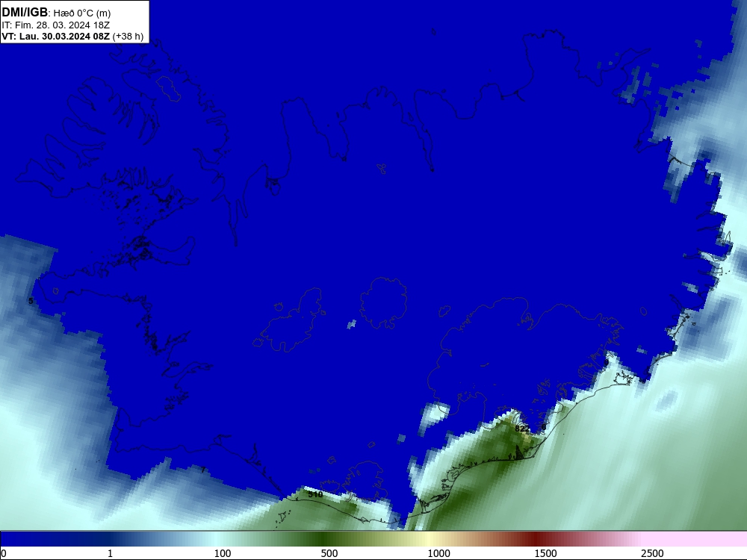This screenshot has width=747, height=560.
Task: Click the DMI/IGB title text
Action: tap(25, 13)
